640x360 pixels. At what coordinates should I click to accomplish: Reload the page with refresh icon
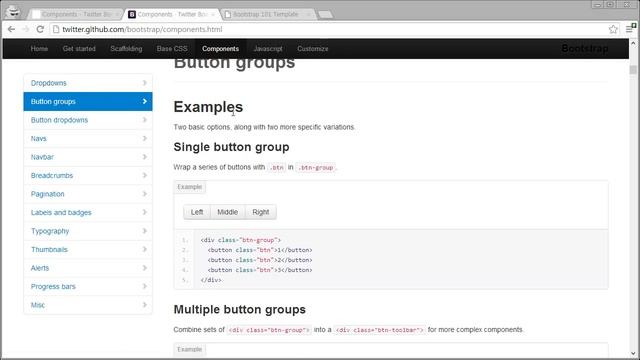[x=40, y=29]
